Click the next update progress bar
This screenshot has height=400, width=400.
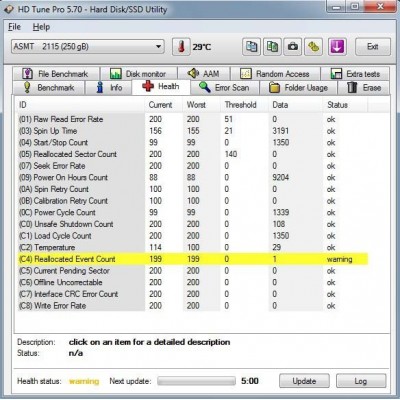pos(196,381)
